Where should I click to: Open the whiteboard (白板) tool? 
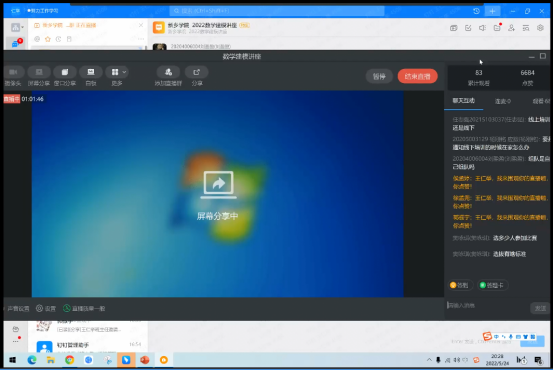click(91, 72)
